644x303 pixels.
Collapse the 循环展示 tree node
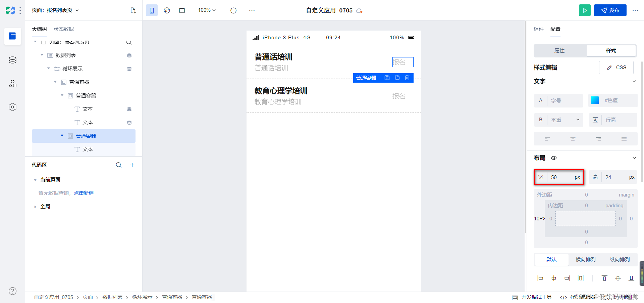(49, 69)
